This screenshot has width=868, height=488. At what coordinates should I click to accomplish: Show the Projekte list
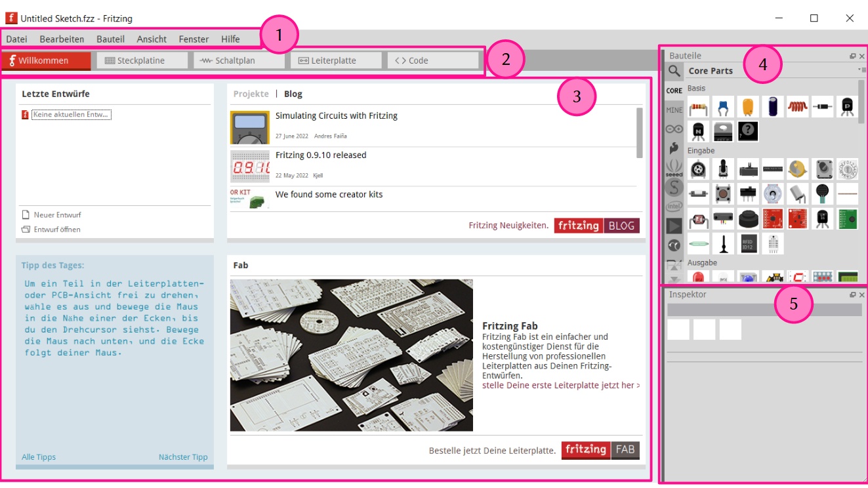click(x=251, y=94)
